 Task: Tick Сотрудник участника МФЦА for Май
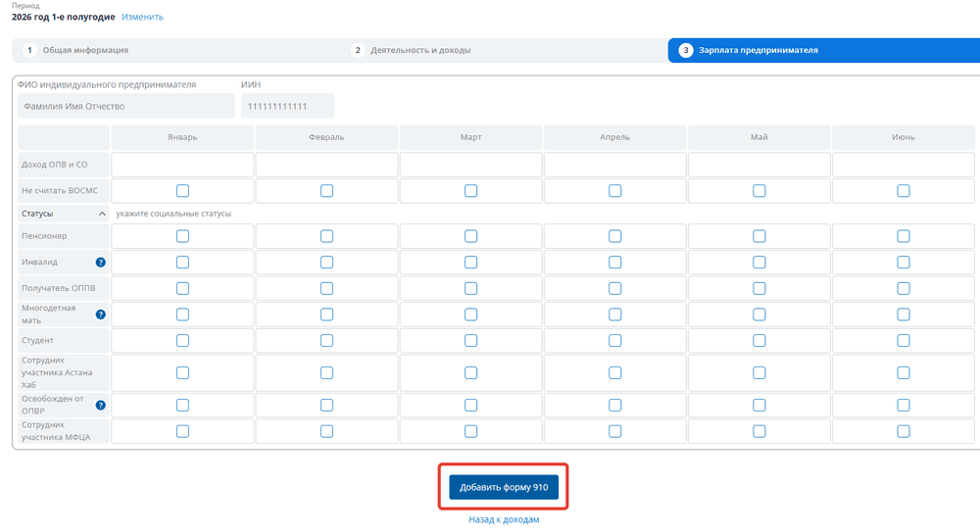(x=759, y=431)
